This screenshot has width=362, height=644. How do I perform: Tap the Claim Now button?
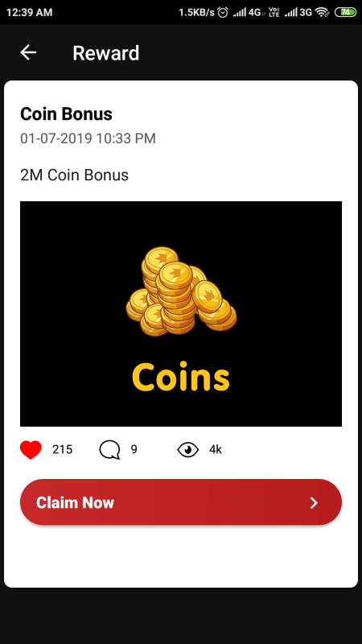(181, 502)
